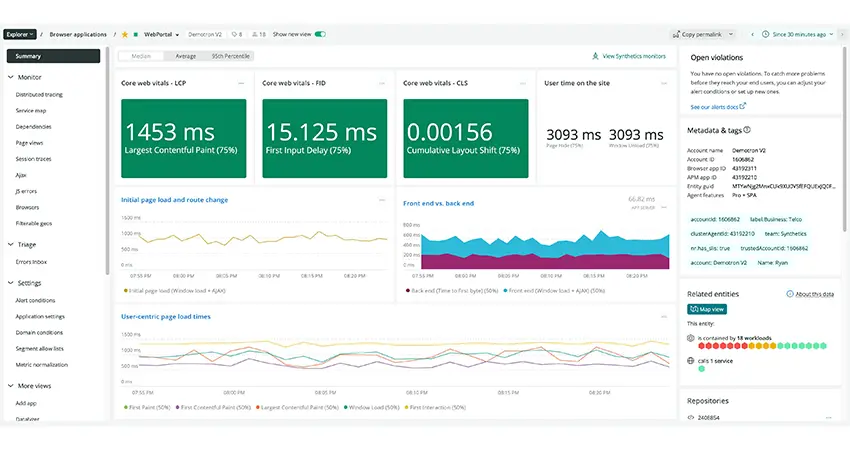Open options menu for Core web vitals - CLS
Viewport: 850px width, 450px height.
pos(523,83)
